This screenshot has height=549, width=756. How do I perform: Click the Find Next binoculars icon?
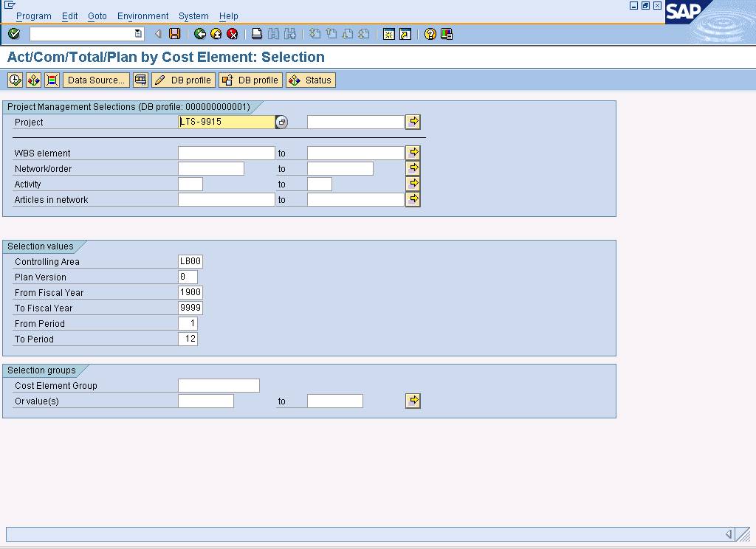[289, 34]
